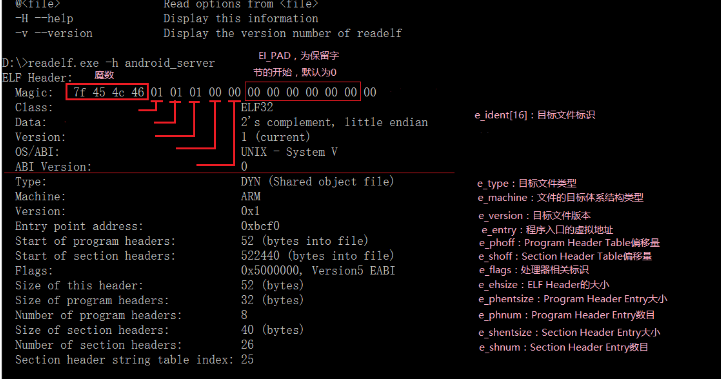The height and width of the screenshot is (379, 721).
Task: Click the 'e_ident[16]' annotation
Action: pyautogui.click(x=535, y=115)
